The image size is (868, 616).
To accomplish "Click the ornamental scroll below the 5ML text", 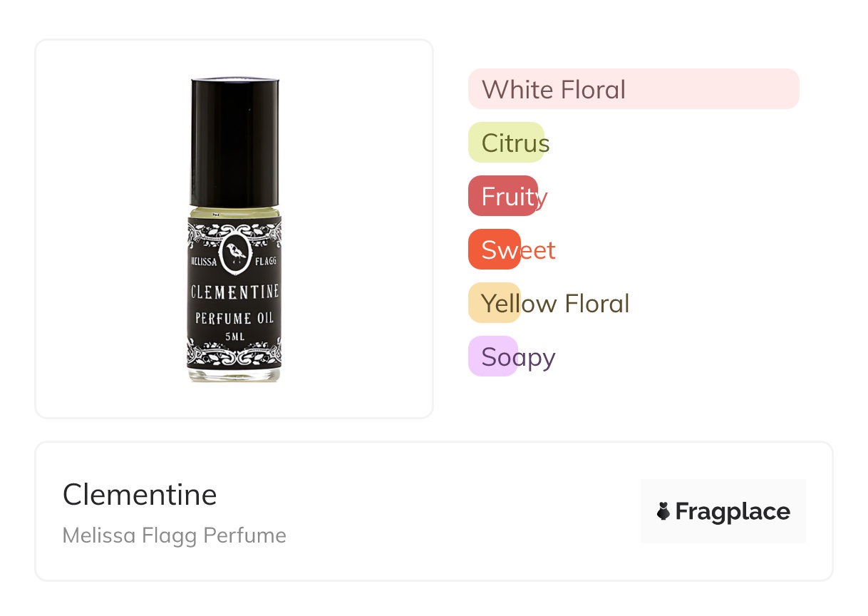I will [x=234, y=354].
